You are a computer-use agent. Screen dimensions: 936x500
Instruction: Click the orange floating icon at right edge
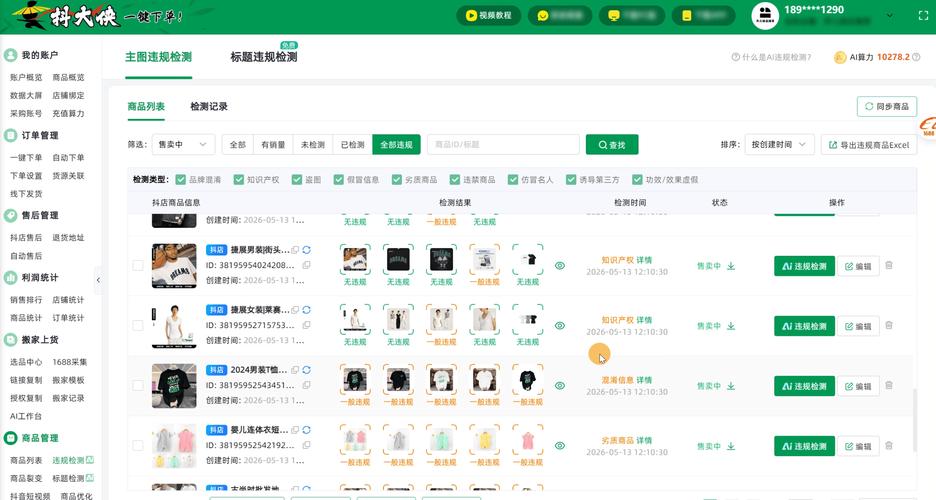(928, 127)
